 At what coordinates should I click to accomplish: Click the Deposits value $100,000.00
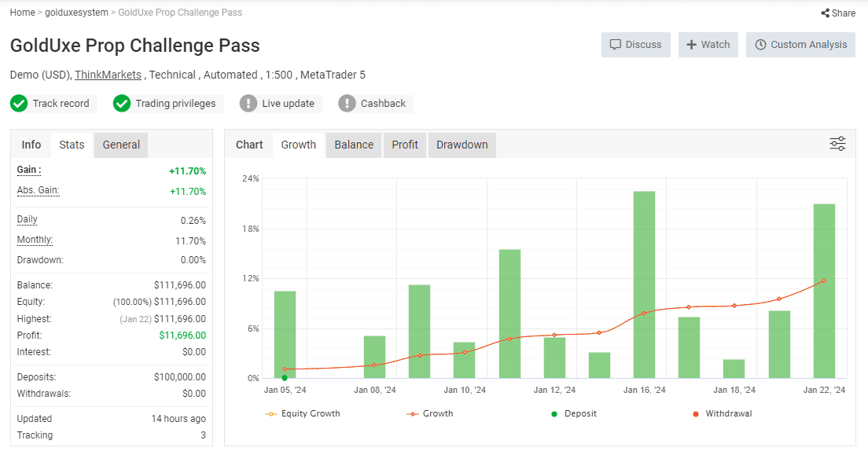(180, 377)
